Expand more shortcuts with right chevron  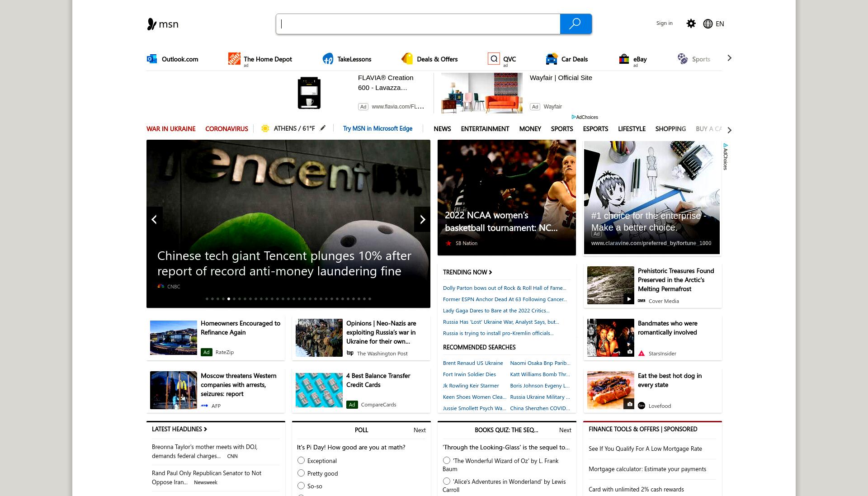point(729,58)
